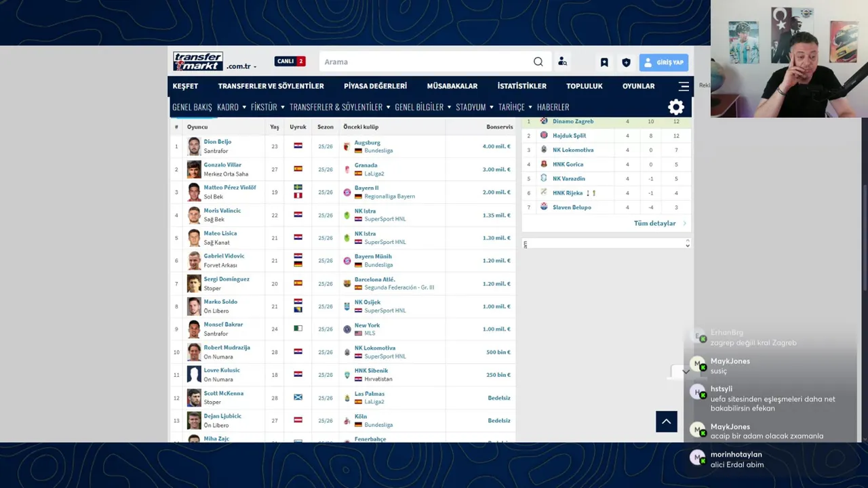868x488 pixels.
Task: Click Gonzalo Villar player photo
Action: 194,169
